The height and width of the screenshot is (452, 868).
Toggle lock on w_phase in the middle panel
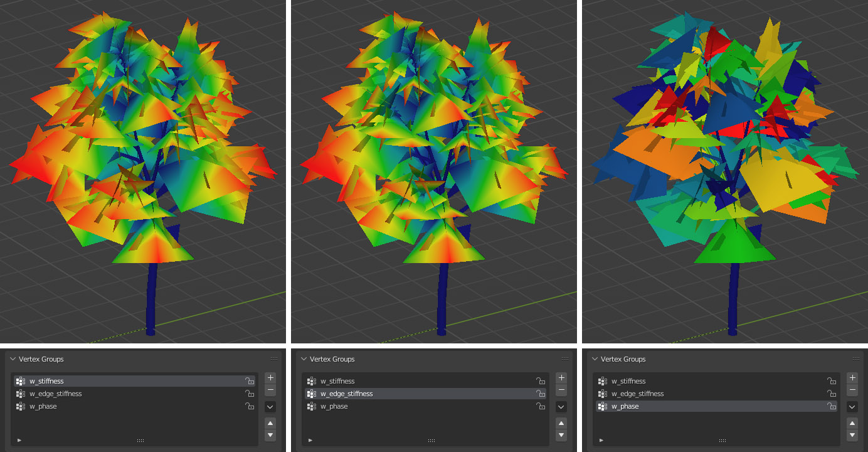point(541,406)
